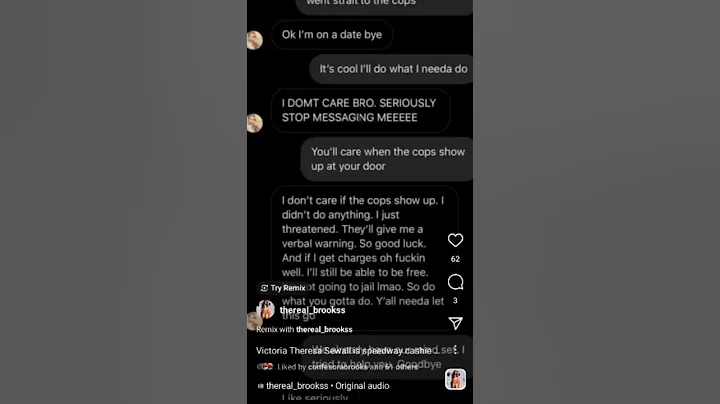The image size is (720, 404).
Task: Select the "You'll care when the cops show up" message
Action: (x=387, y=159)
